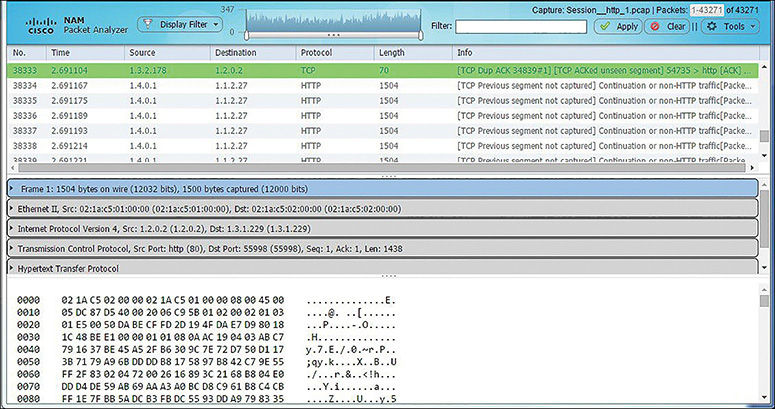Viewport: 775px width, 409px height.
Task: Click the capture name Session__http_1.pcap
Action: (607, 9)
